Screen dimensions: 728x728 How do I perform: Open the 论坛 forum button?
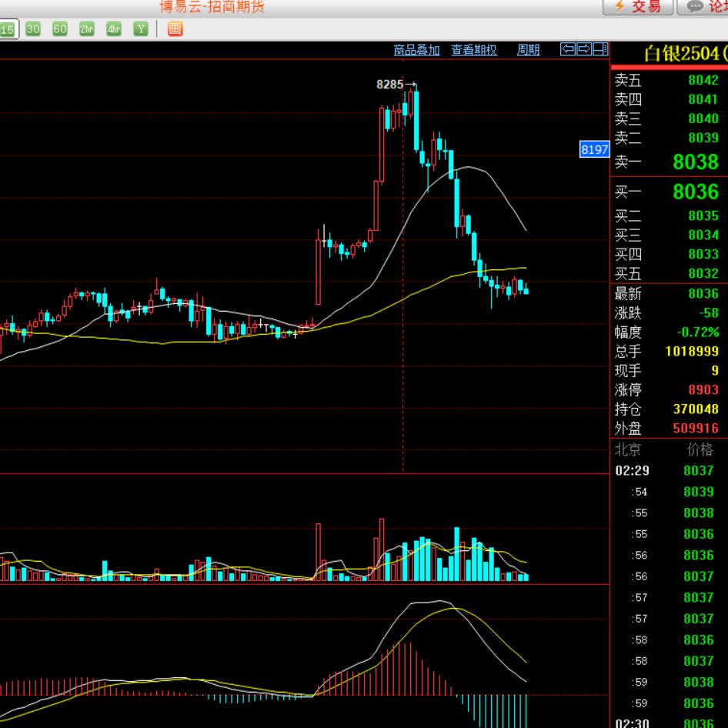[x=704, y=7]
